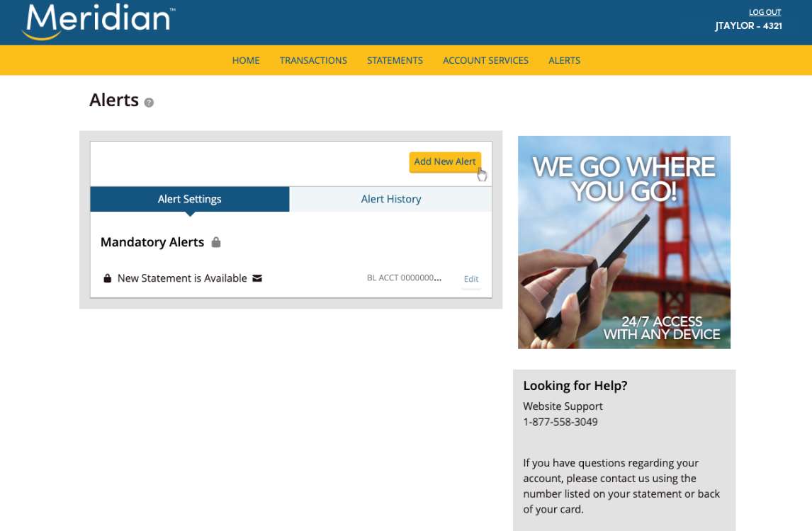Click Edit on the New Statement alert

[470, 279]
